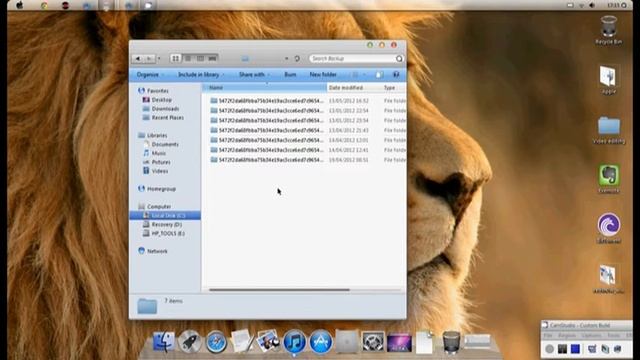
Task: Switch to list view in Explorer toolbar
Action: click(x=188, y=59)
